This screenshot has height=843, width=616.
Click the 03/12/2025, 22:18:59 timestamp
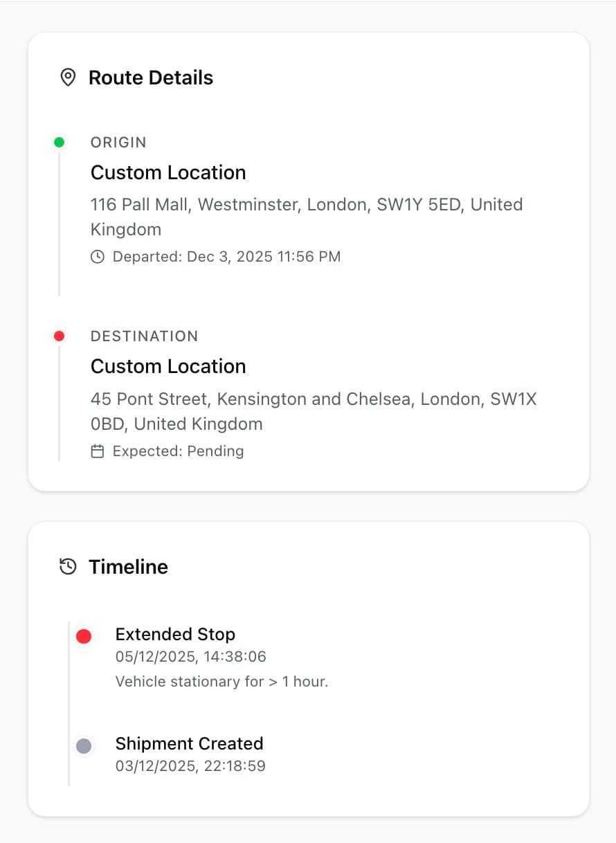(x=190, y=765)
